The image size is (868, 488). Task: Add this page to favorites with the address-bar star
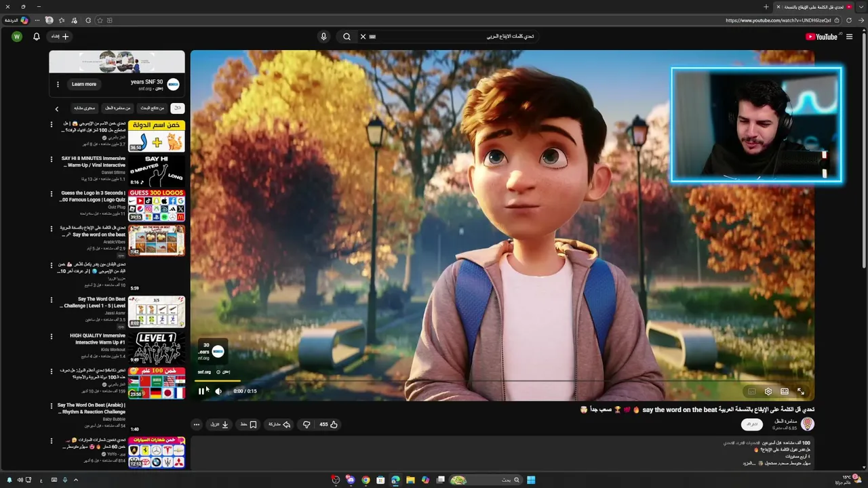tap(100, 20)
